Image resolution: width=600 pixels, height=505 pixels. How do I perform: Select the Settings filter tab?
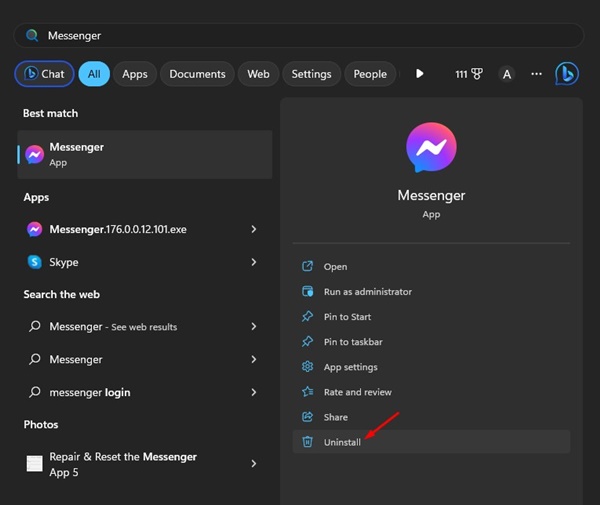click(x=311, y=74)
